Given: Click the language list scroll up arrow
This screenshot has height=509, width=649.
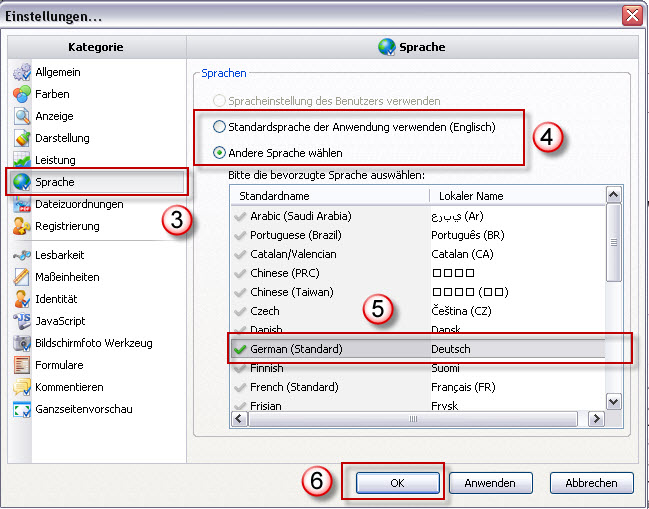Looking at the screenshot, I should pos(613,194).
